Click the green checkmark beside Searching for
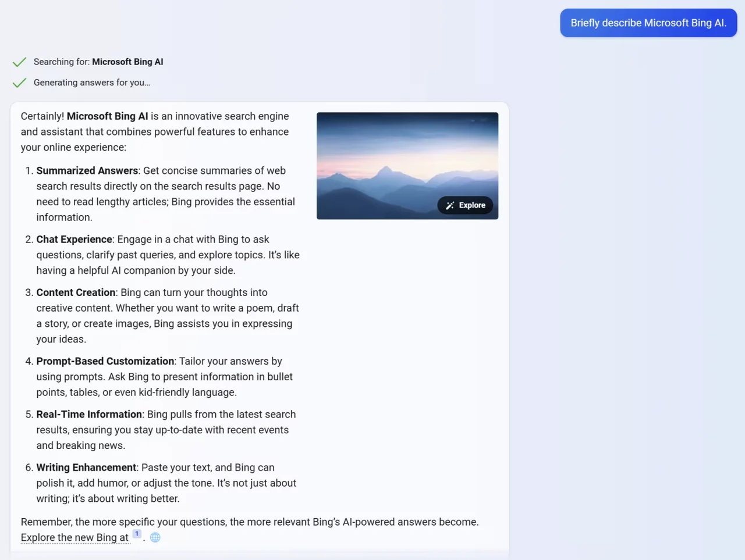This screenshot has height=560, width=745. point(19,62)
